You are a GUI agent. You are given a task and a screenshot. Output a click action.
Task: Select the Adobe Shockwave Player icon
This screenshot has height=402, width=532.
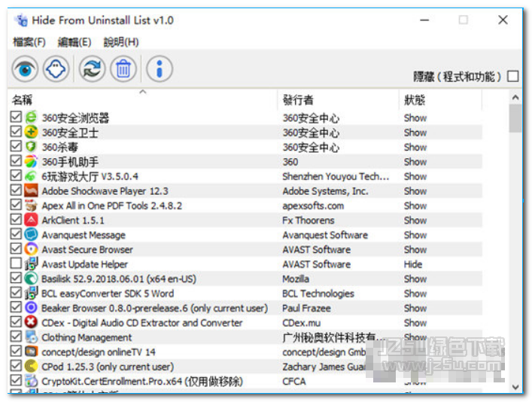click(x=31, y=190)
